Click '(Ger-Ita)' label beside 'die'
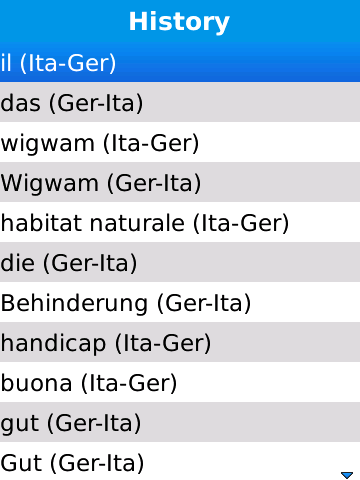Screen dimensions: 360x480 click(x=90, y=263)
